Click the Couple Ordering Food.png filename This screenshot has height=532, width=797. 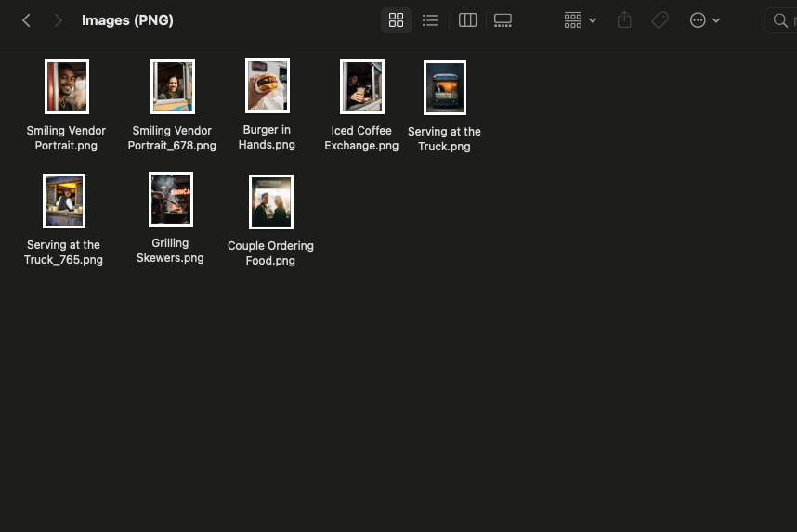tap(270, 253)
